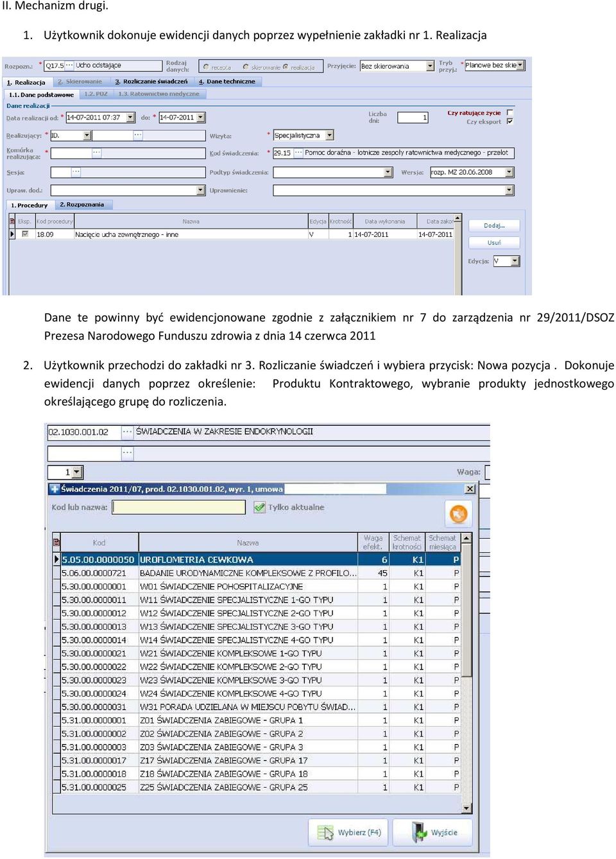Viewport: 616px width, 859px height.
Task: Expand the Podtyp świadczenia dropdown
Action: [388, 172]
